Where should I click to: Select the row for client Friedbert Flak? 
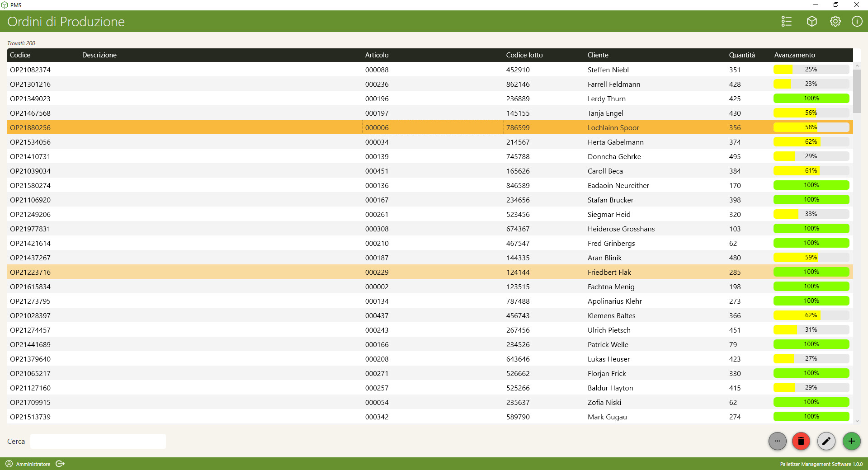pyautogui.click(x=609, y=272)
